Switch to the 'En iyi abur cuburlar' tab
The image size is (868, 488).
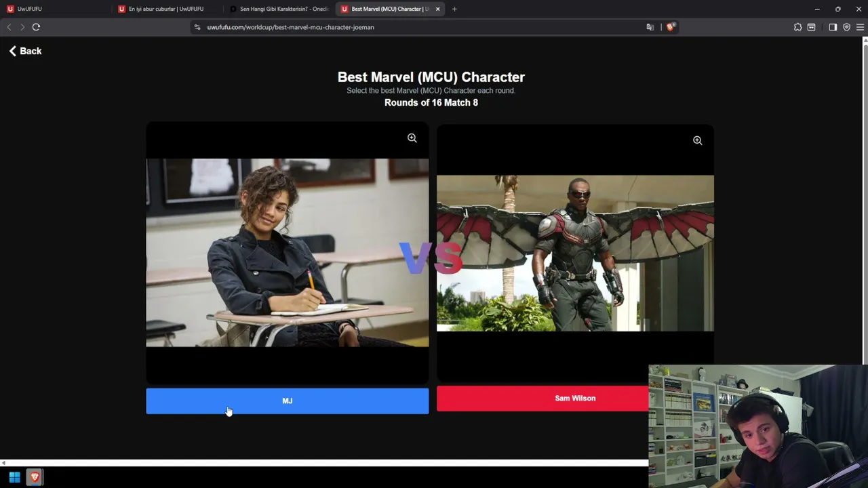tap(167, 9)
